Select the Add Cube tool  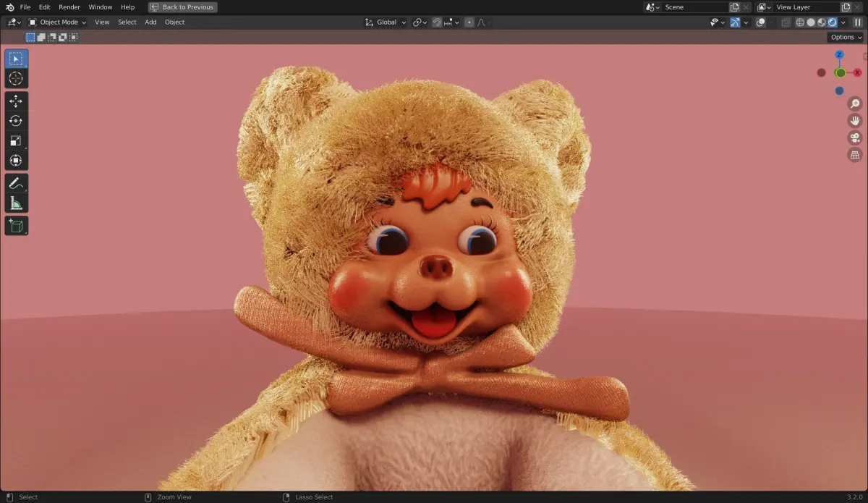(17, 226)
